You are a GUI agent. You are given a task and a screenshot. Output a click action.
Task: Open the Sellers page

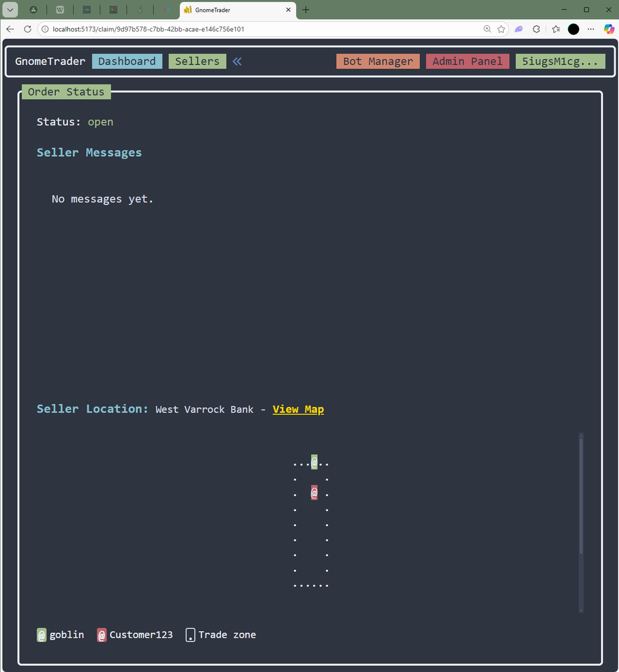197,62
